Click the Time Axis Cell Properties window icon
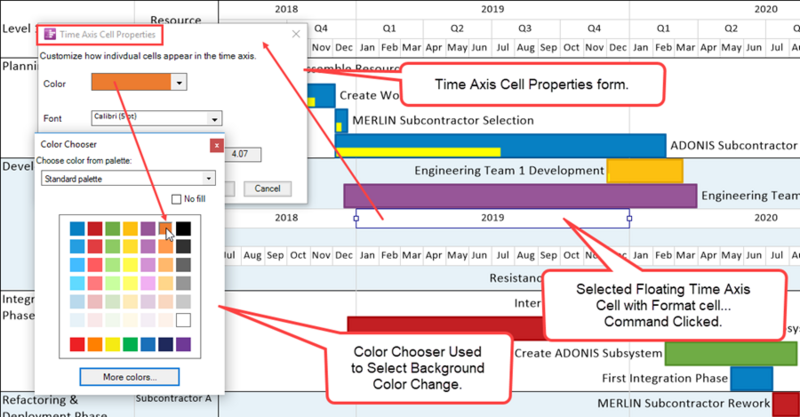The image size is (800, 417). coord(49,34)
